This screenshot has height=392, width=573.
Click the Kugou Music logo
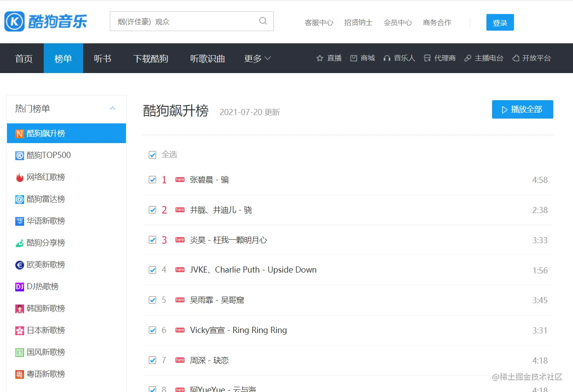46,21
